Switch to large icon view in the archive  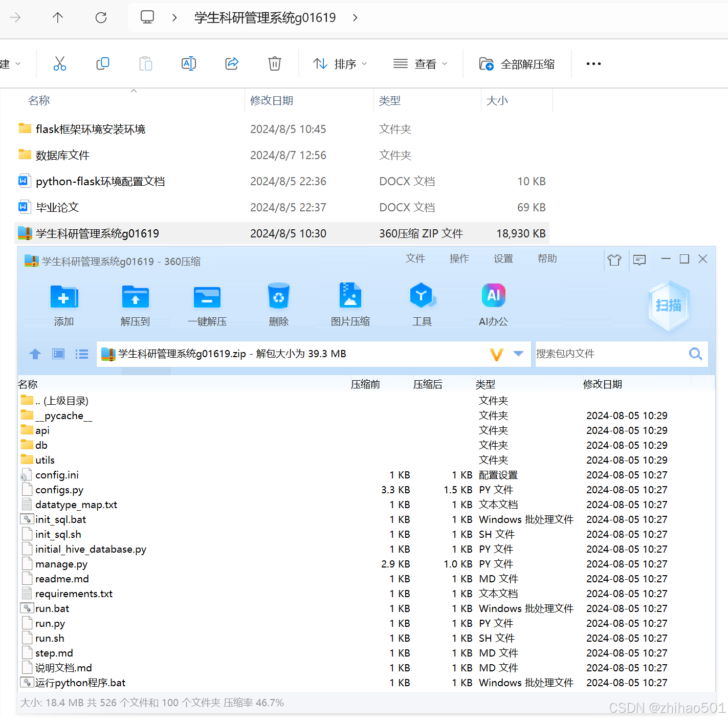point(58,354)
